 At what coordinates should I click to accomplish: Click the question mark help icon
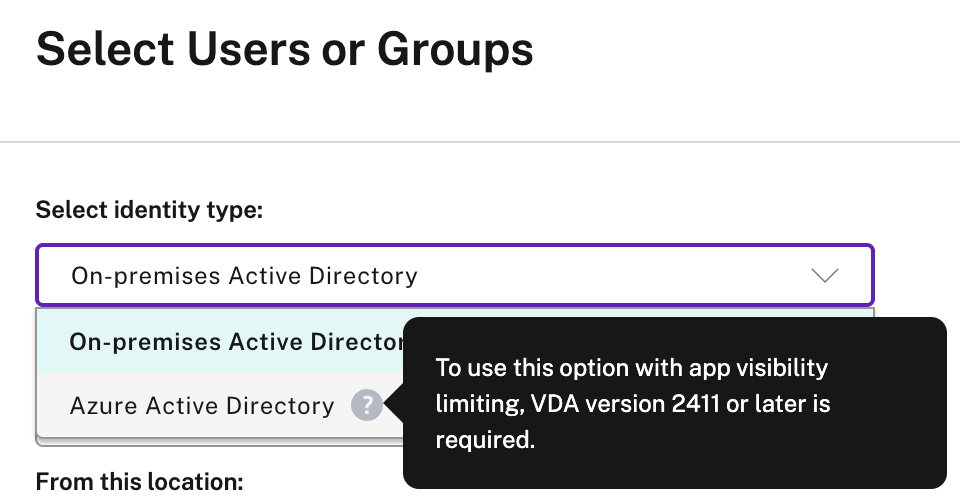(367, 405)
